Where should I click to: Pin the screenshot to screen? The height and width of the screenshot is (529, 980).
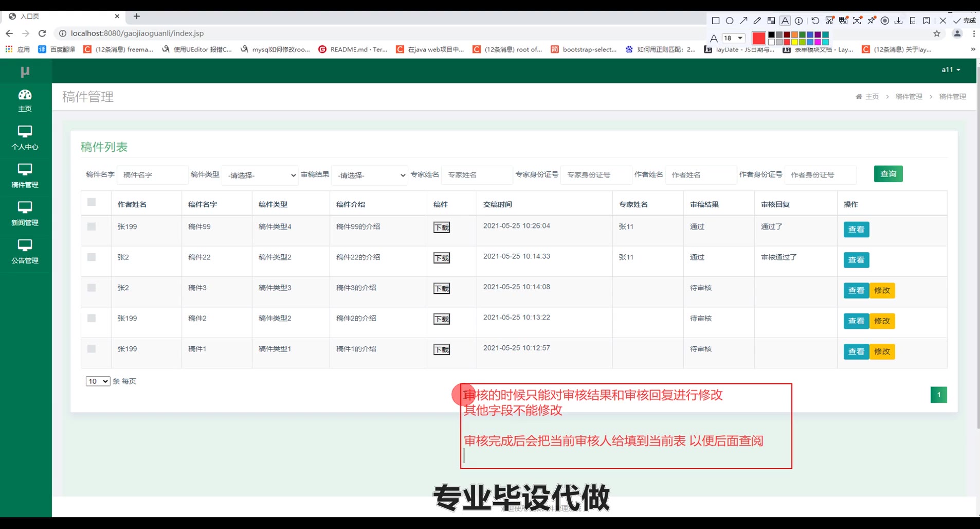click(872, 21)
